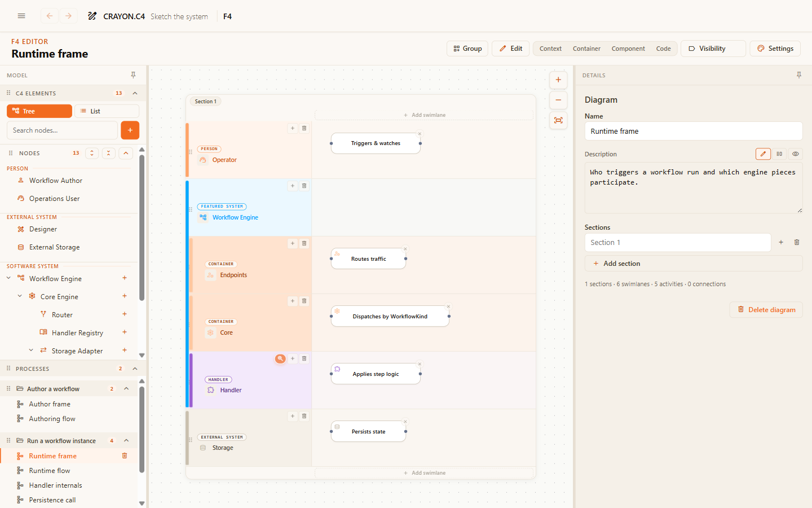Delete Runtime frame in process list
The height and width of the screenshot is (508, 812).
125,456
